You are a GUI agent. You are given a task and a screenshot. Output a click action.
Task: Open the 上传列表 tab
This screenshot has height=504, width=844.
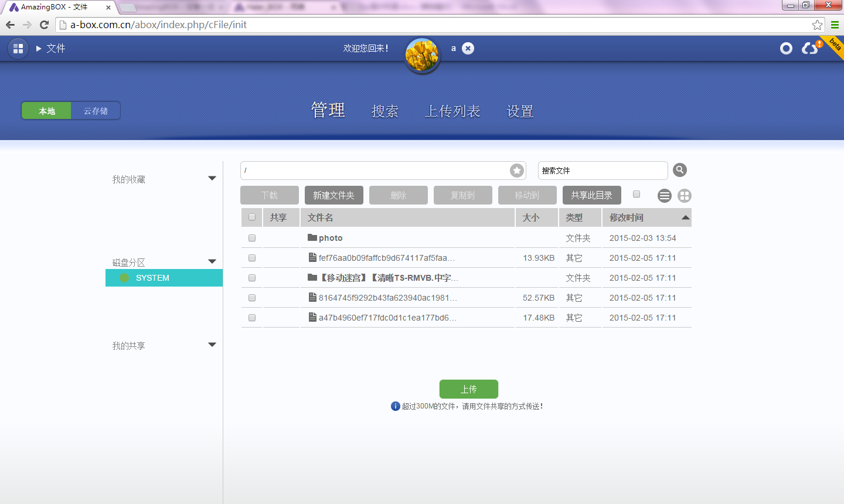[x=452, y=111]
